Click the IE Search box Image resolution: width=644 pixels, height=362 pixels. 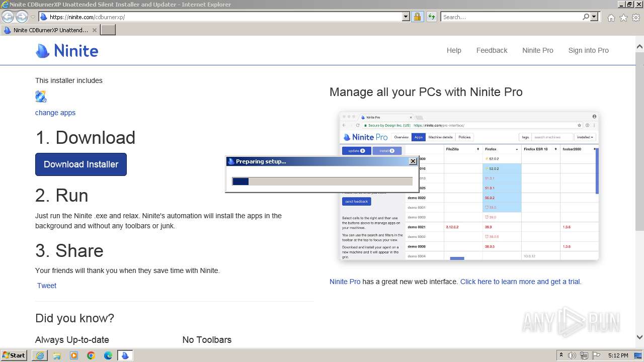(x=511, y=17)
